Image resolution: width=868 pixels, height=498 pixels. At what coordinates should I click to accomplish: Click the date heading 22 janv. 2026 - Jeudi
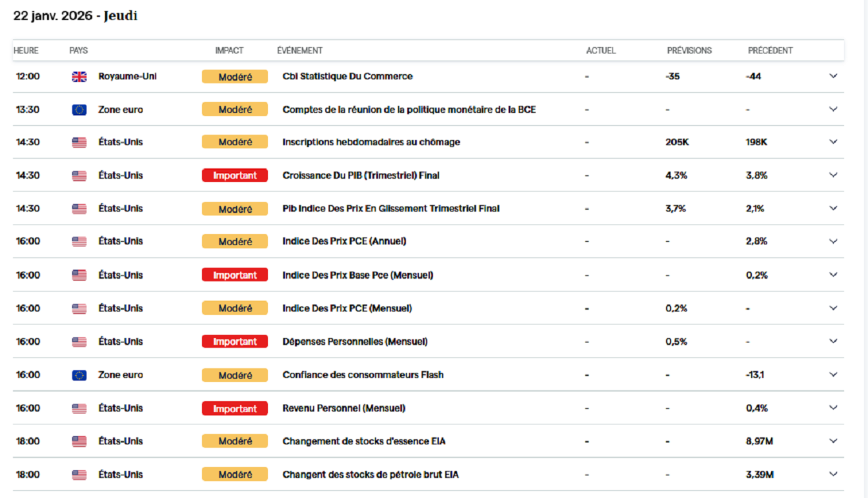point(76,16)
